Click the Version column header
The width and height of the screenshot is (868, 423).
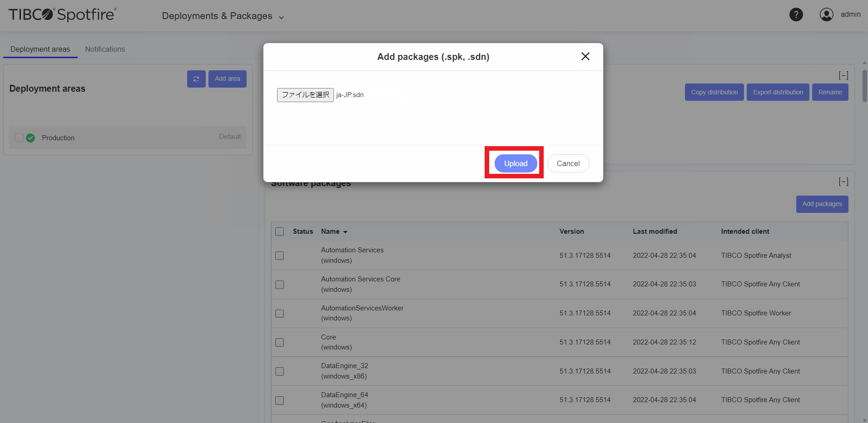pyautogui.click(x=571, y=231)
